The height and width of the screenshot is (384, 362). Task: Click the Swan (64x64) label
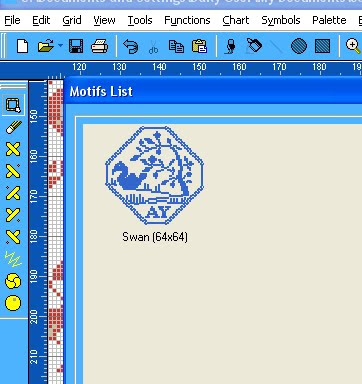click(155, 237)
